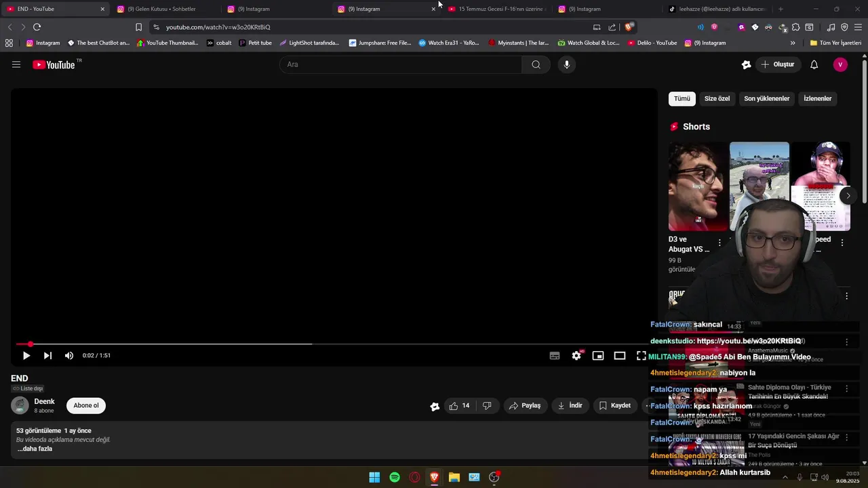Click Oluştur create button
Viewport: 868px width, 488px height.
tap(777, 64)
